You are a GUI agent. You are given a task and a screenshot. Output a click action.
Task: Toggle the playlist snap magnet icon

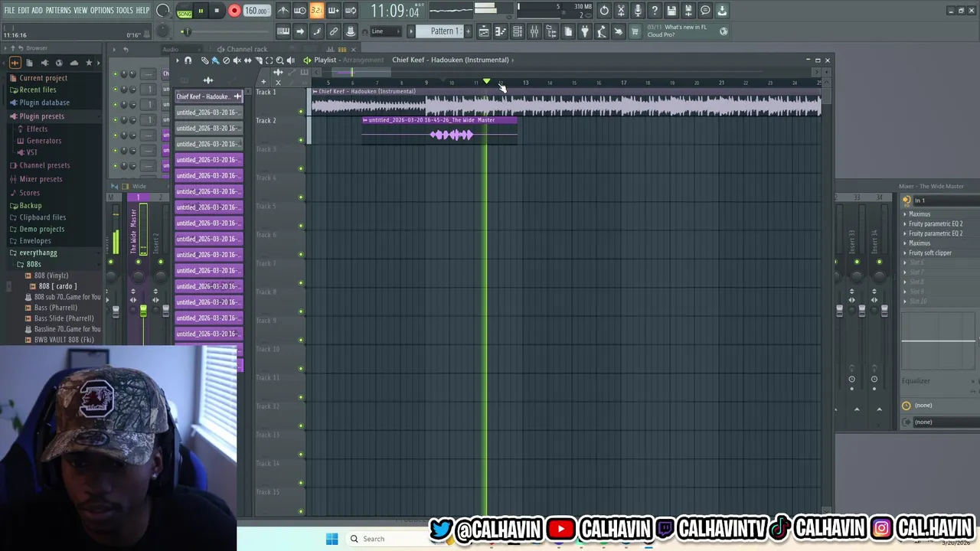(188, 60)
